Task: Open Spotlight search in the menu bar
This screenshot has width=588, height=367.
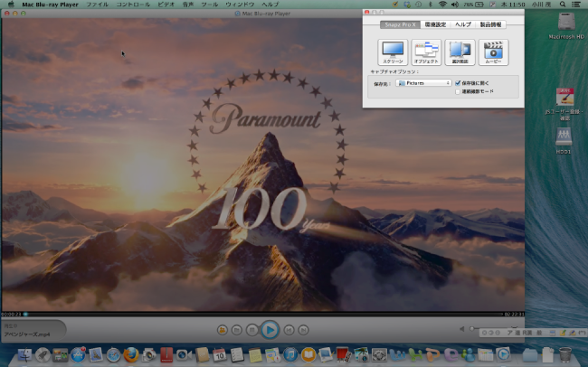Action: tap(563, 5)
